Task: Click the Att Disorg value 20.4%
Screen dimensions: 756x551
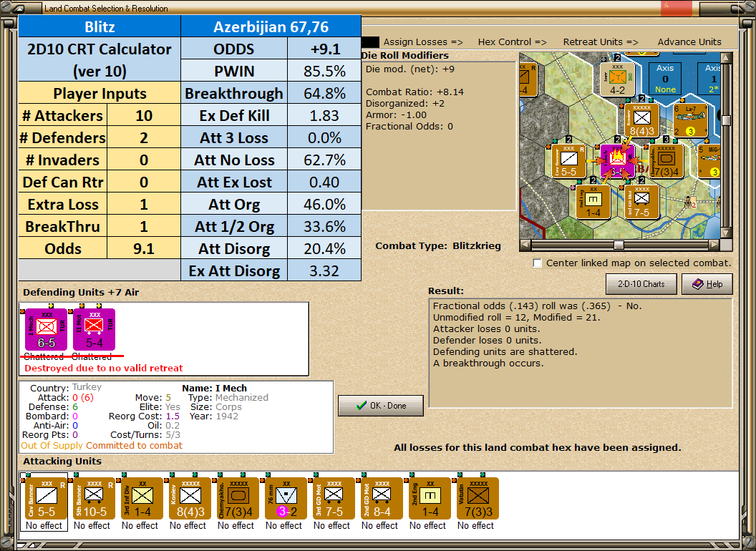Action: (324, 249)
